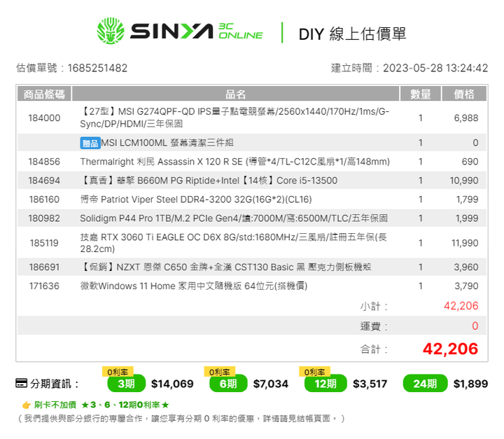
Task: Click the price 3,790
Action: [466, 286]
